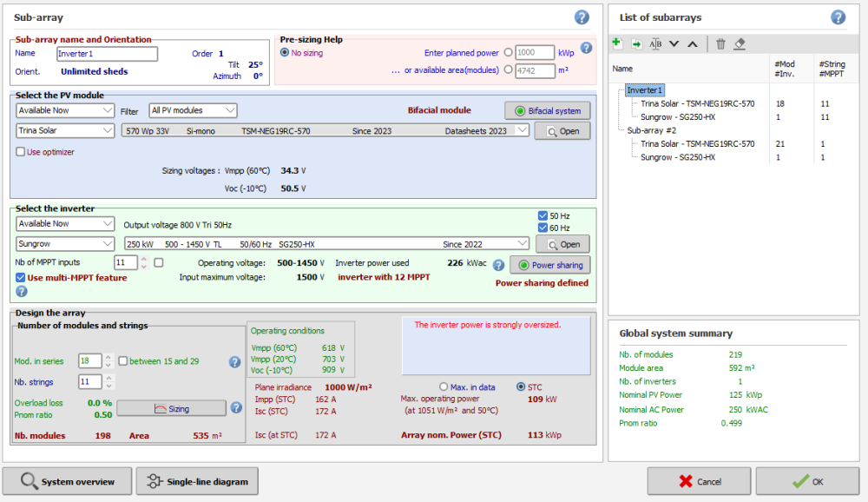Screen dimensions: 868x502
Task: Enable the Use optimizer checkbox
Action: 21,152
